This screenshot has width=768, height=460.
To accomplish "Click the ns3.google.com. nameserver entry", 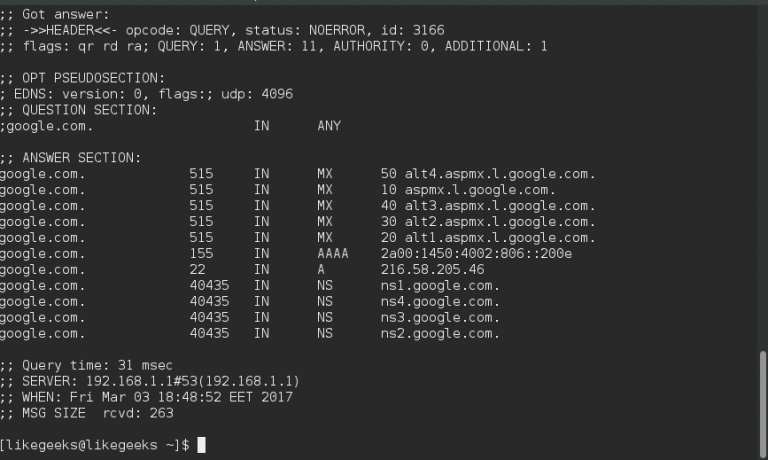I will (440, 317).
